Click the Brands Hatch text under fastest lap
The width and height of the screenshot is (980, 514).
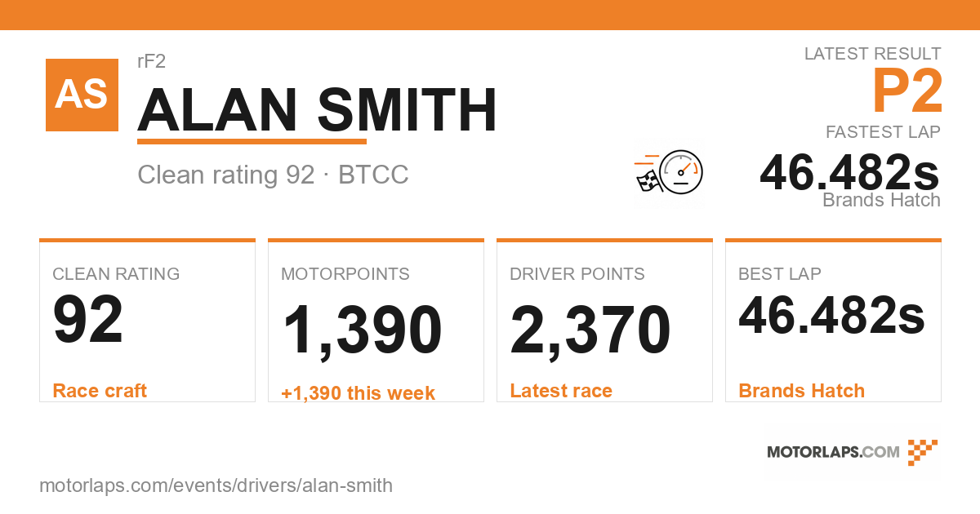(881, 200)
